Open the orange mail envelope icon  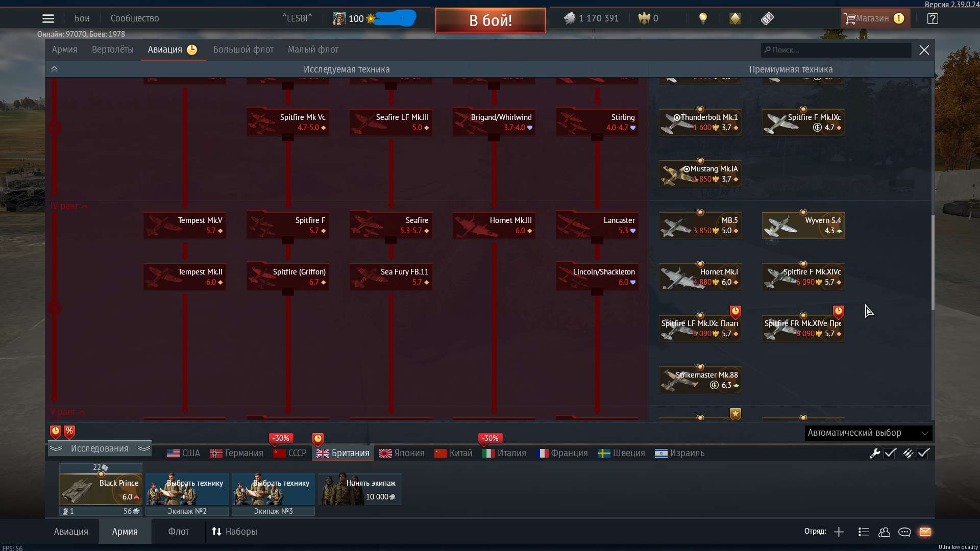[x=925, y=532]
